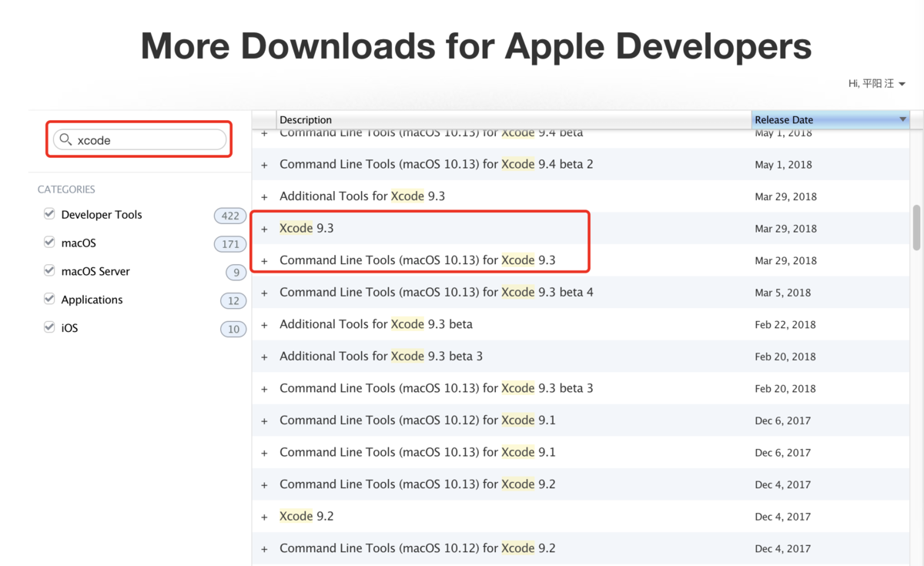The width and height of the screenshot is (924, 566).
Task: Click Command Line Tools (macOS 10.12) for Xcode 9.2
Action: click(417, 548)
